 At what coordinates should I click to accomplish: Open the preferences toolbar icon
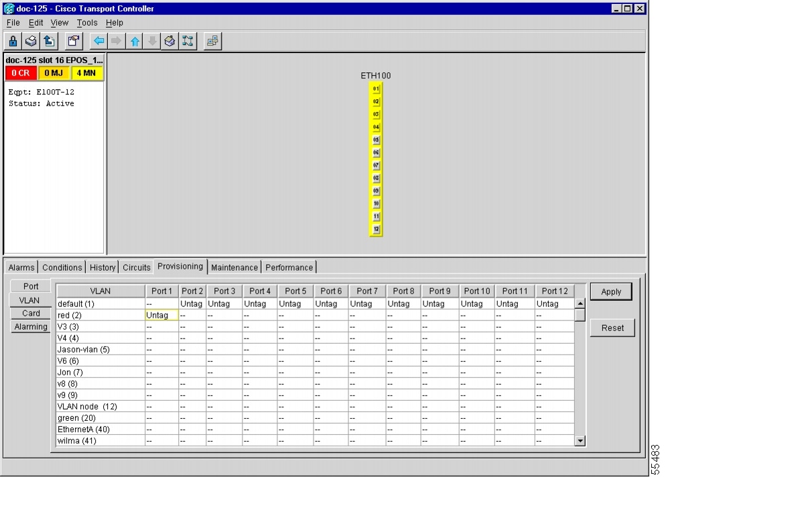click(x=74, y=41)
